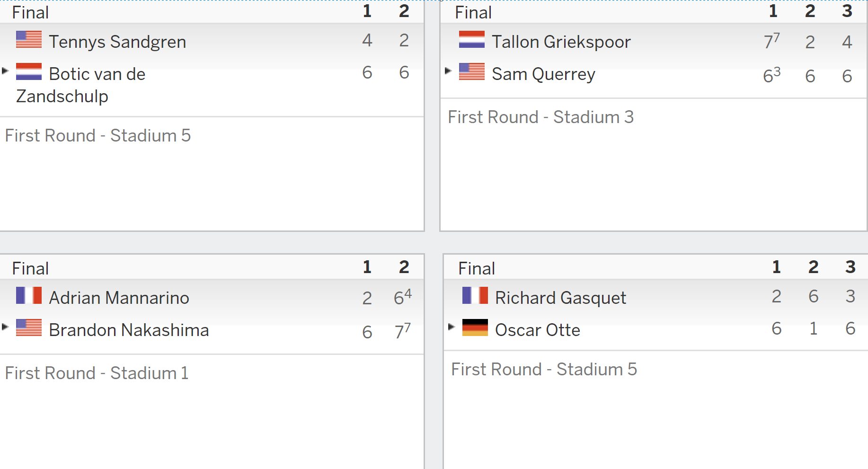Click the French flag beside Adrian Mannarino

click(x=29, y=295)
